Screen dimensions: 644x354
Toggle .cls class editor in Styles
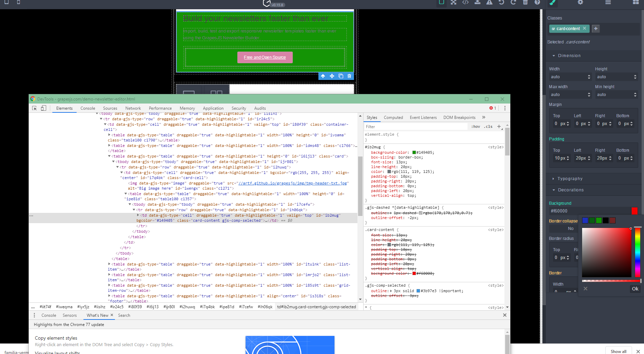(488, 126)
